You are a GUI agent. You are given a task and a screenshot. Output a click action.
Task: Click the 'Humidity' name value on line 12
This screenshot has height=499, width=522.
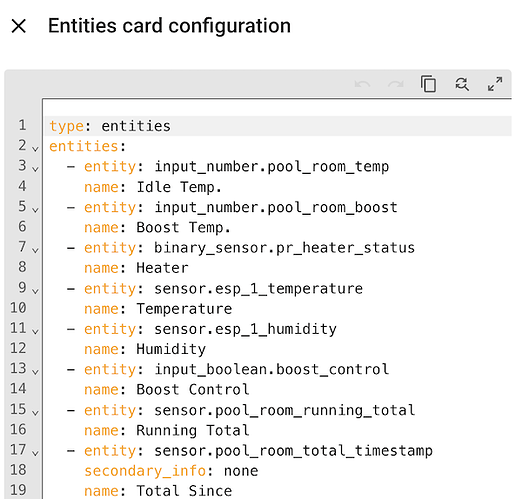(171, 349)
